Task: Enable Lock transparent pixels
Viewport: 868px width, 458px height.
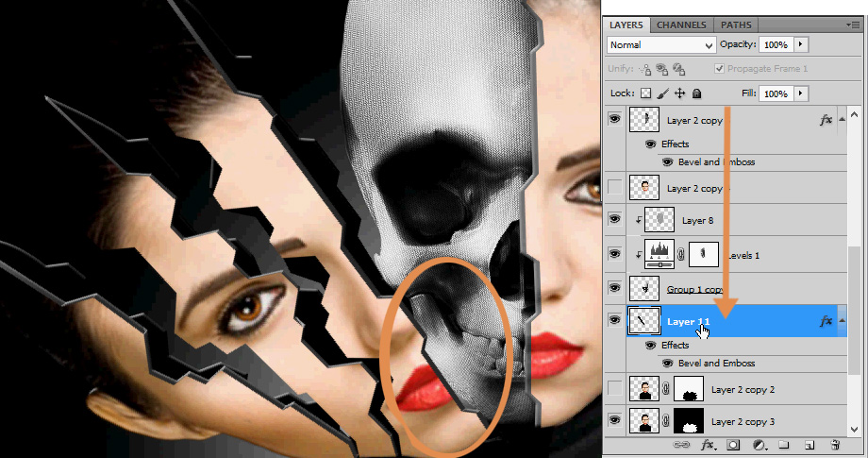Action: point(645,93)
